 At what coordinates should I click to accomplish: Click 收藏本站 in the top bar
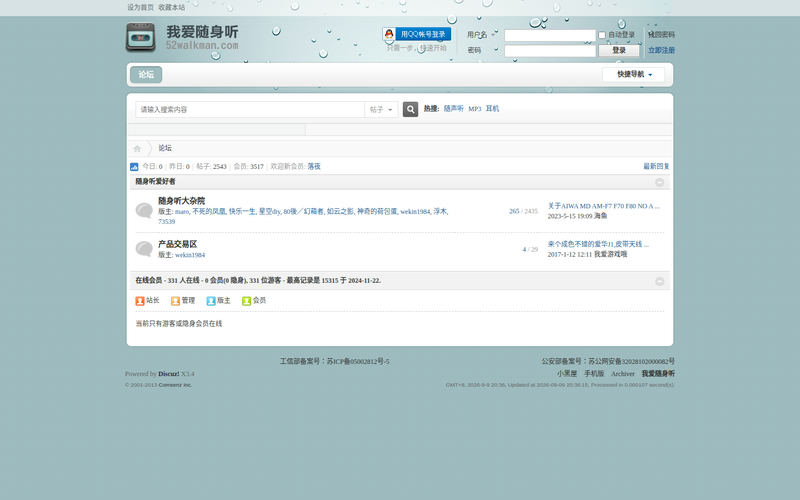point(172,7)
